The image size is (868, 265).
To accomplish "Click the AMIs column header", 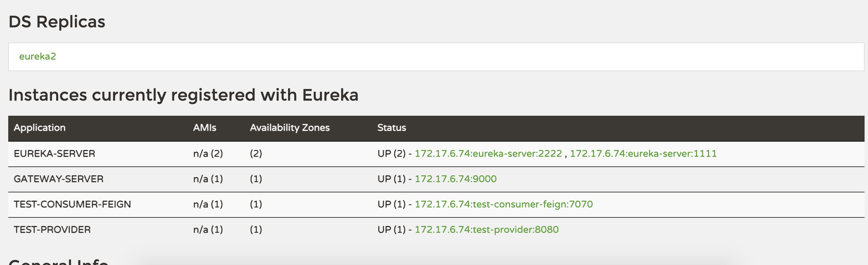I will tap(204, 128).
